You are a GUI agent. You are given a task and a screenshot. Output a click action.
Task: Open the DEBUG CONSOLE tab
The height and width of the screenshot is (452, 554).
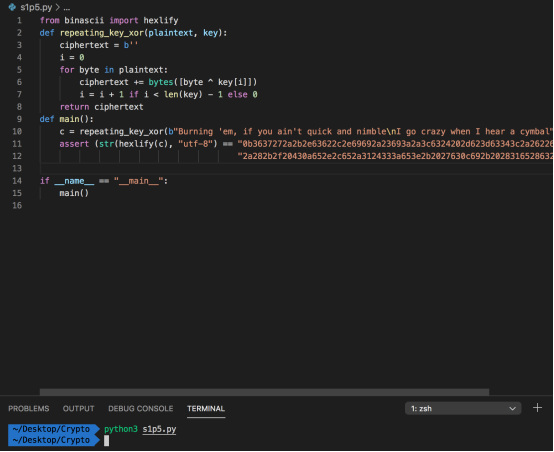(141, 409)
